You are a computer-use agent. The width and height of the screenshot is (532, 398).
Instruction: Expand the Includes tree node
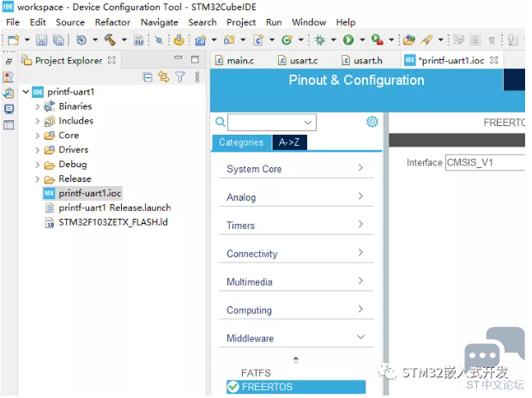pyautogui.click(x=37, y=121)
